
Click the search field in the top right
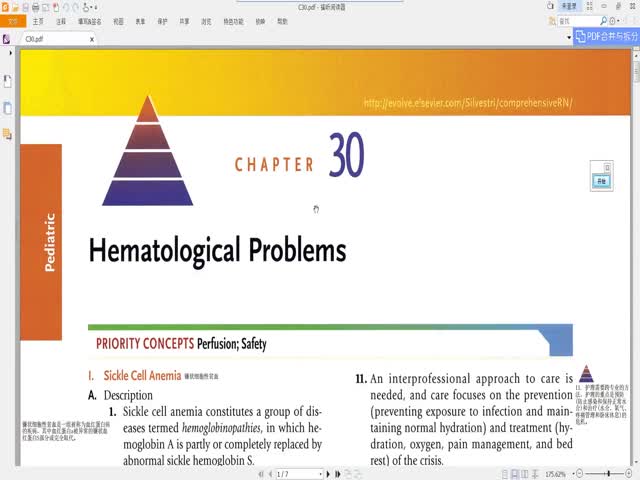(x=594, y=20)
